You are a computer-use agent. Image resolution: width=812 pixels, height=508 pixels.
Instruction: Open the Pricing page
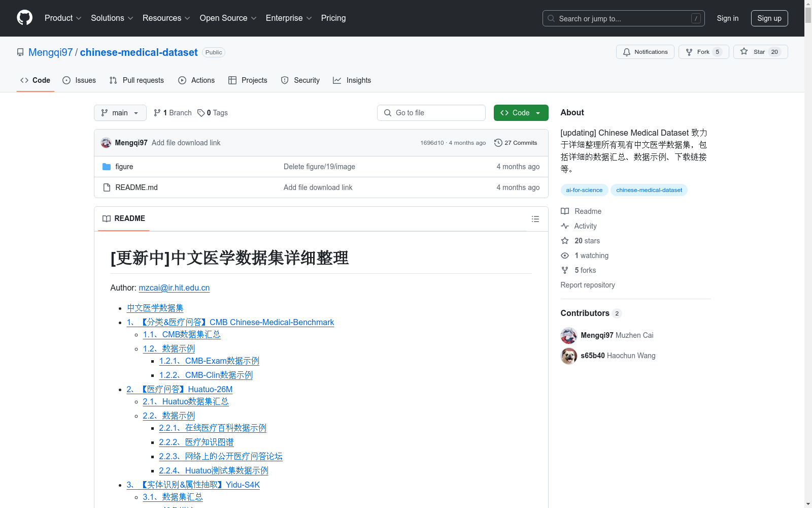click(x=333, y=18)
